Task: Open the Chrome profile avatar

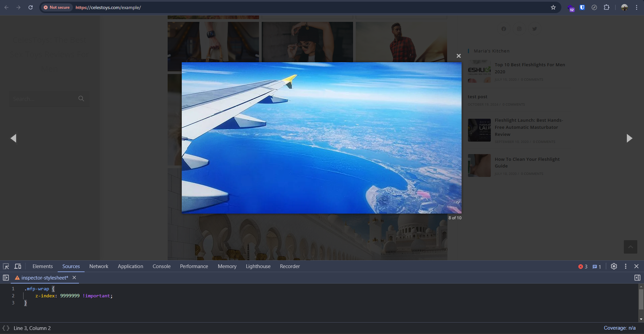Action: coord(625,7)
